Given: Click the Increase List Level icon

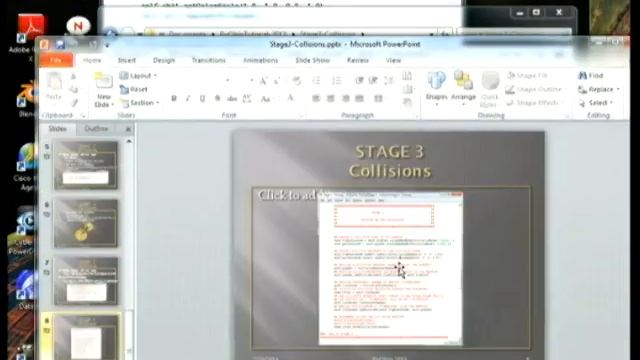Looking at the screenshot, I should tap(373, 81).
